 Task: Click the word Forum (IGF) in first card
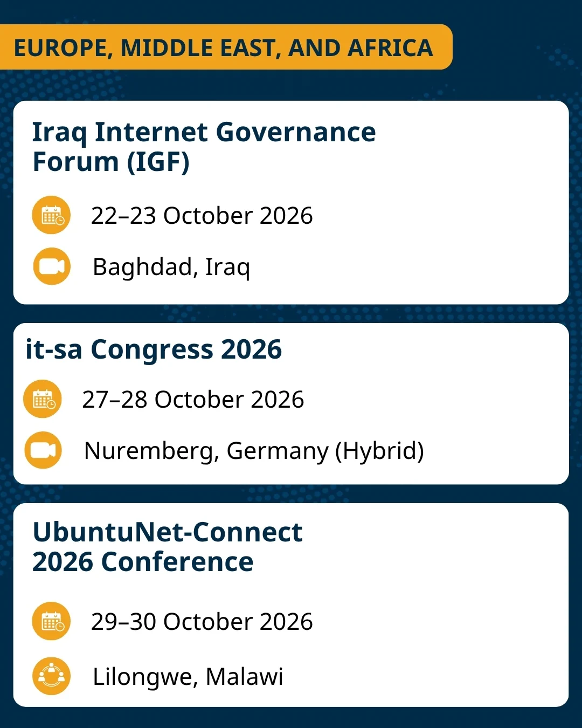[111, 162]
